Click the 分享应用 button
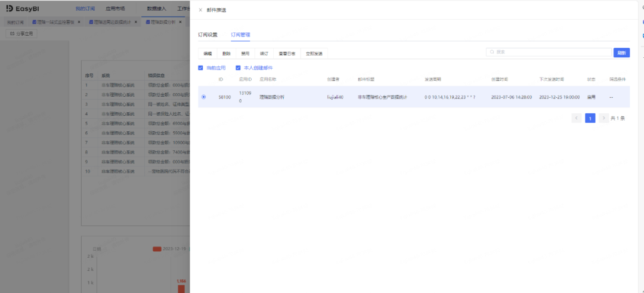 [21, 33]
